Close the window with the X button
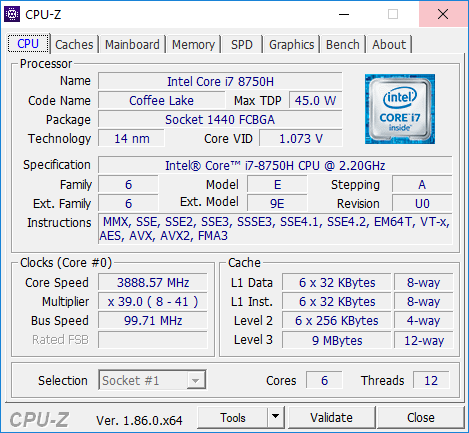This screenshot has width=469, height=433. tap(443, 14)
